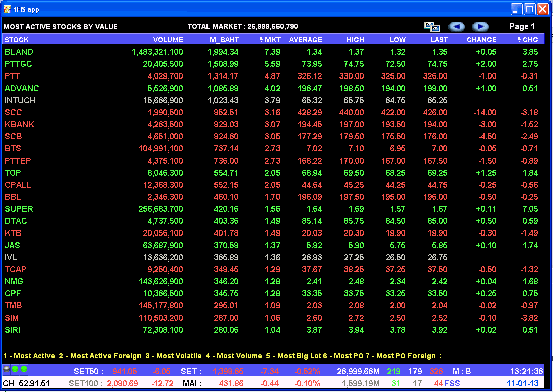Screen dimensions: 553x392
Task: Click the Page 1 indicator
Action: (x=522, y=27)
